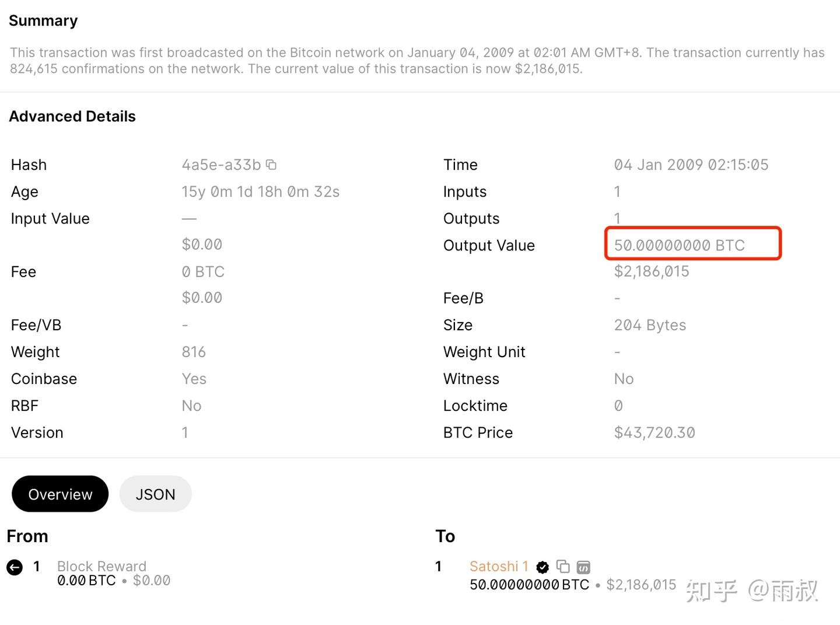Select 0.00 BTC under Block Reward
This screenshot has height=625, width=840.
(x=86, y=581)
